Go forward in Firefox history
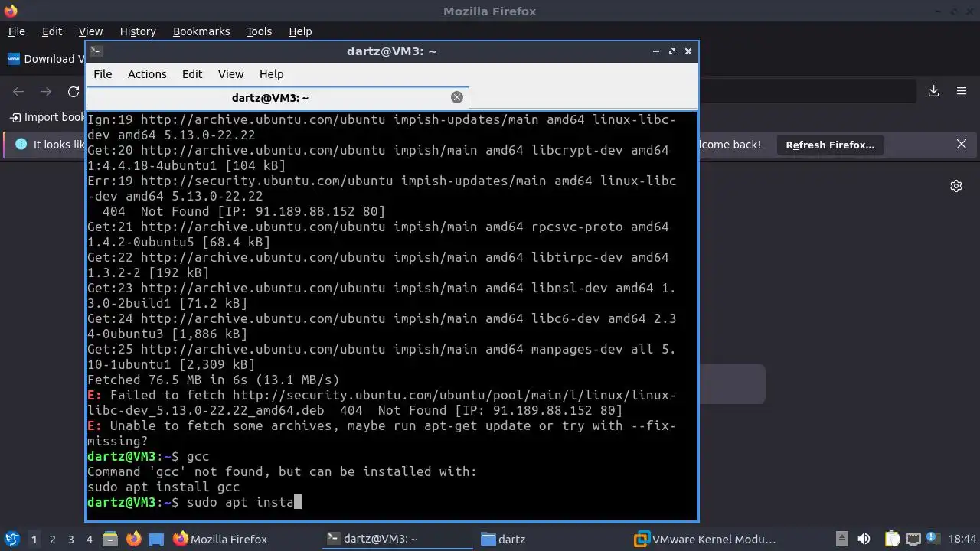The image size is (980, 551). click(x=46, y=92)
